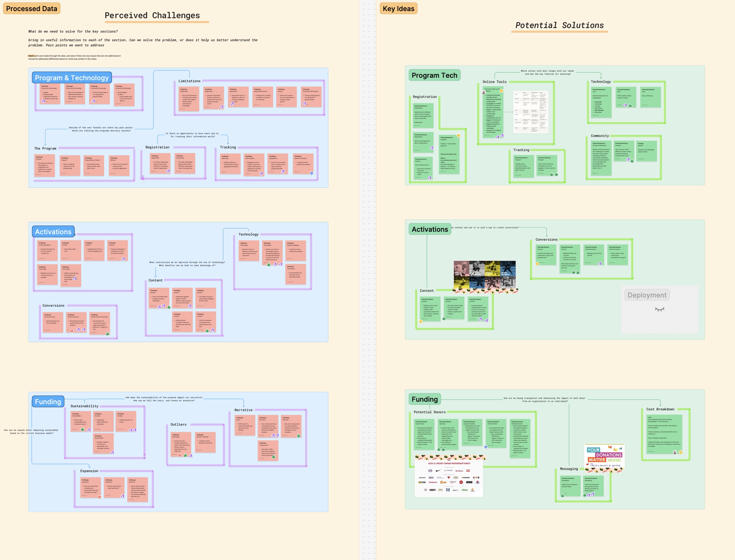Click Registration heading in Program & Technology
This screenshot has width=735, height=560.
click(x=157, y=147)
